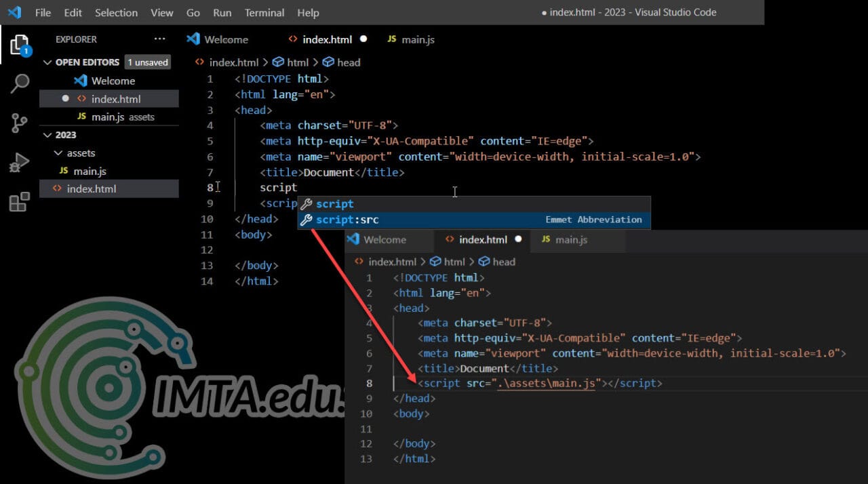Collapse the 2023 folder section

47,135
